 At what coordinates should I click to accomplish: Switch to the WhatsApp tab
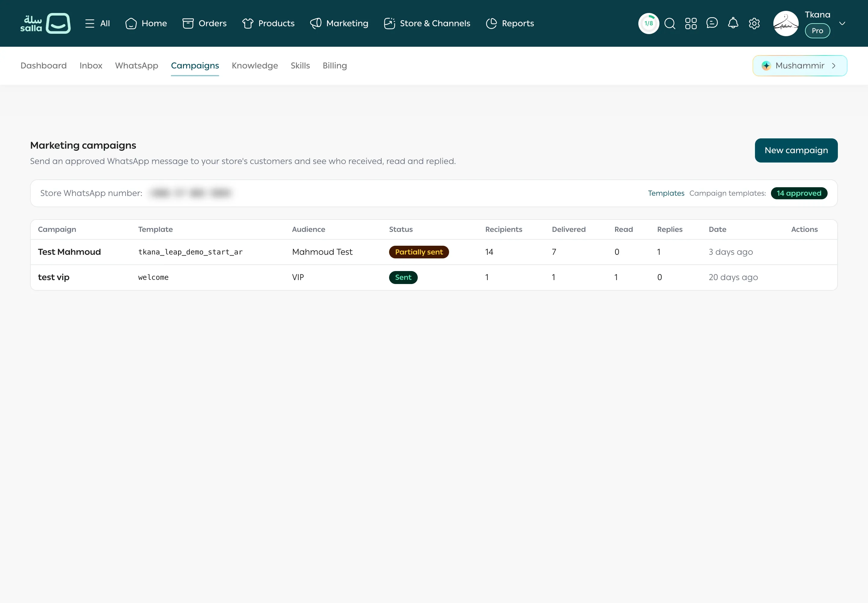pyautogui.click(x=136, y=66)
